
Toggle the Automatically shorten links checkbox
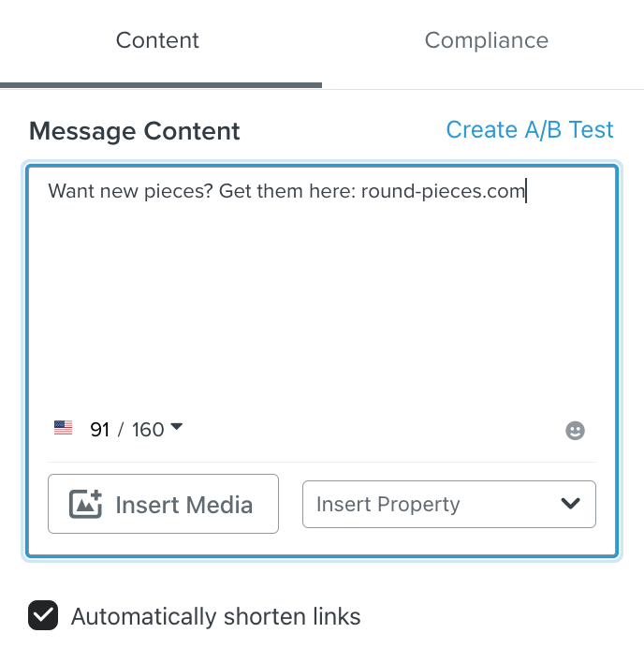point(42,616)
